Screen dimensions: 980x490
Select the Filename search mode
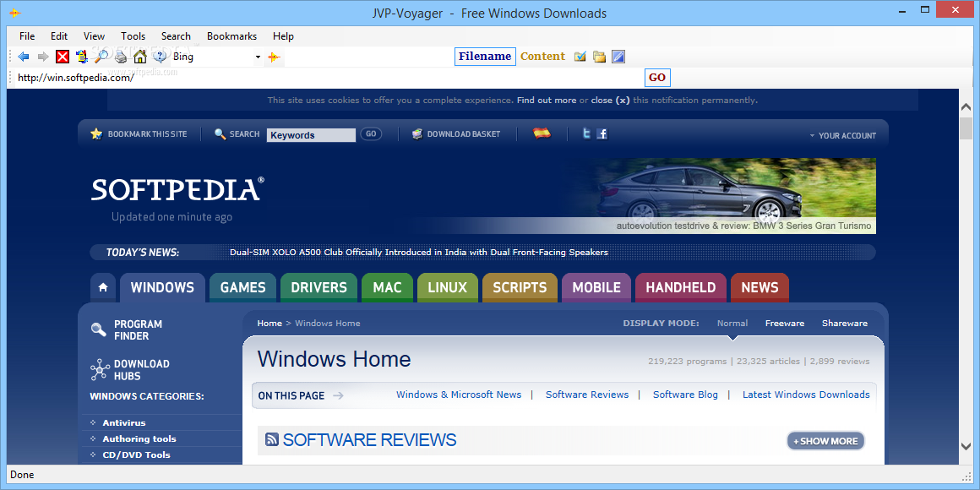485,57
